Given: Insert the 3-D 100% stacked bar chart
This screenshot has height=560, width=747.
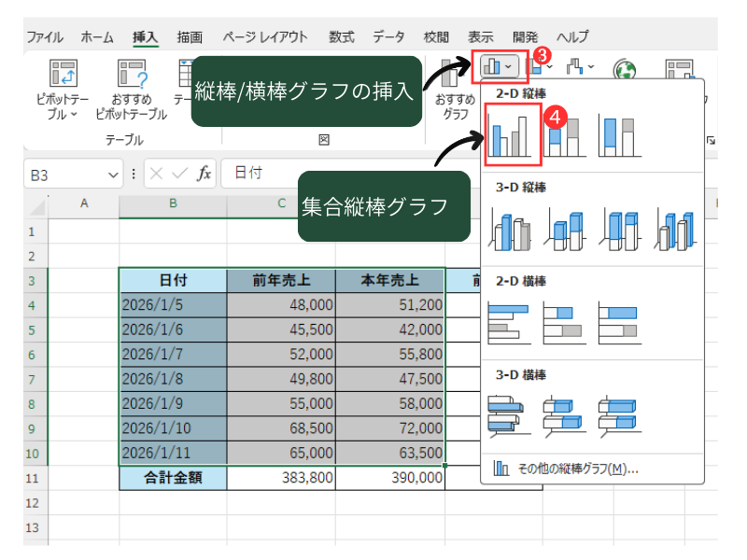Looking at the screenshot, I should [x=617, y=413].
